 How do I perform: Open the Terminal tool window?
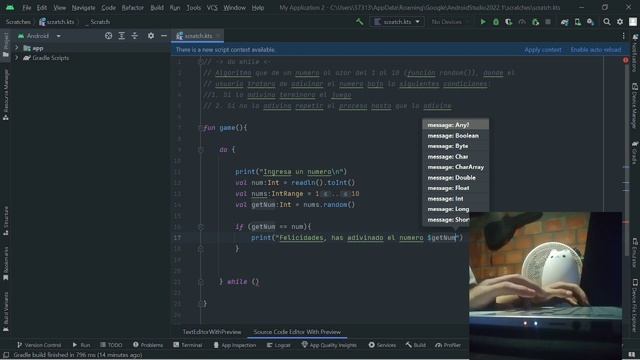[188, 345]
